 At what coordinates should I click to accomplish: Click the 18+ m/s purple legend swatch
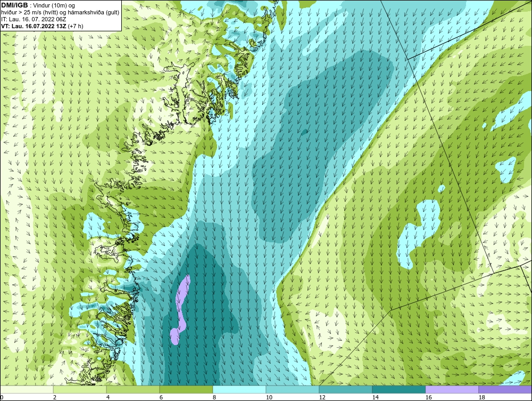pos(505,389)
